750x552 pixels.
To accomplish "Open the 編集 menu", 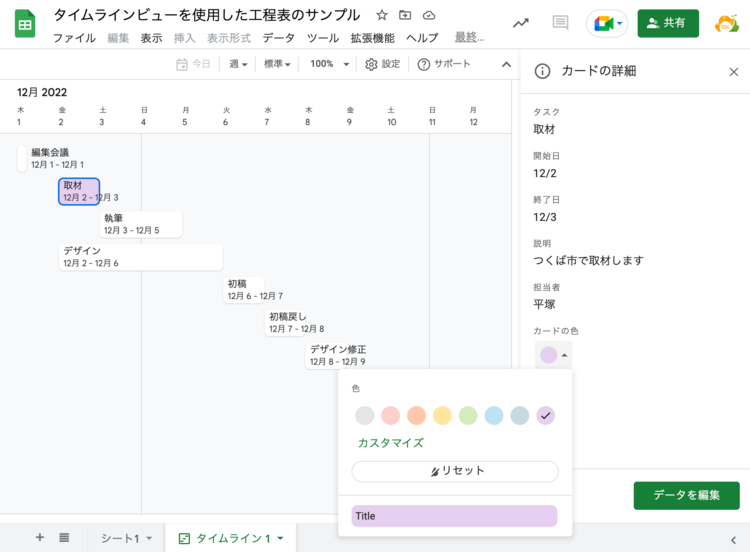I will coord(118,38).
